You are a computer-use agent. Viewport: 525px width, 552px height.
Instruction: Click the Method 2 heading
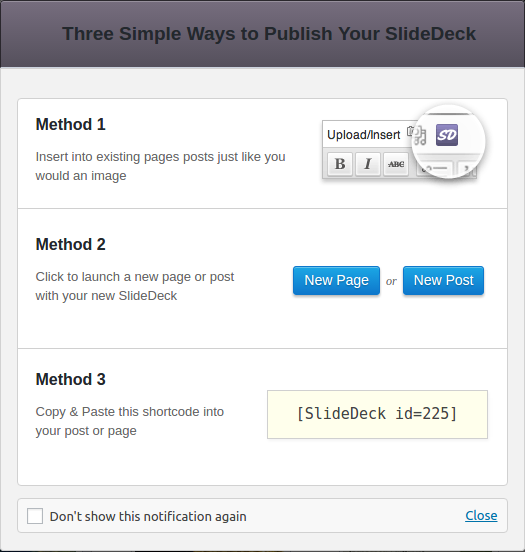tap(70, 244)
